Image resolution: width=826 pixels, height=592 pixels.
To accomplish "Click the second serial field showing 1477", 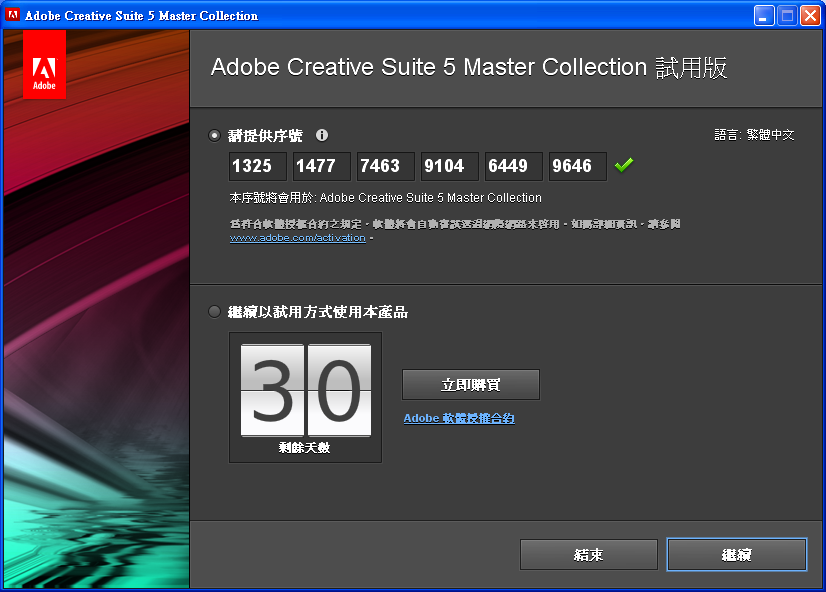I will click(x=321, y=166).
